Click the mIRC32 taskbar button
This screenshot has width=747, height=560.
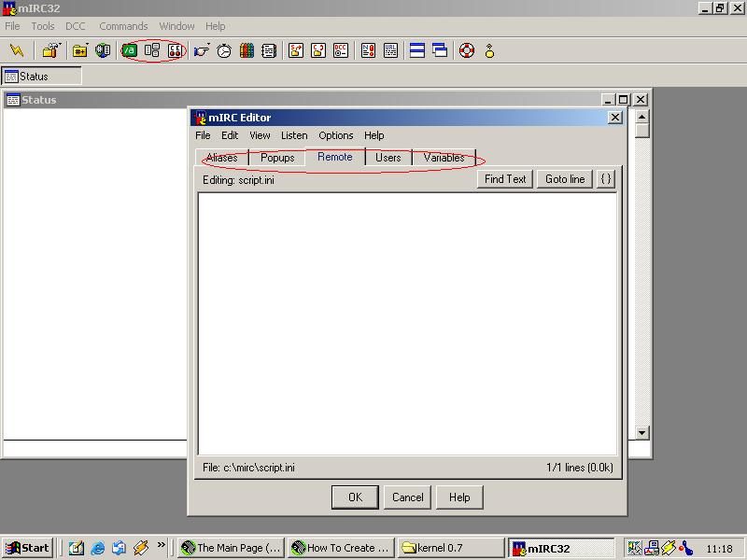pos(561,548)
